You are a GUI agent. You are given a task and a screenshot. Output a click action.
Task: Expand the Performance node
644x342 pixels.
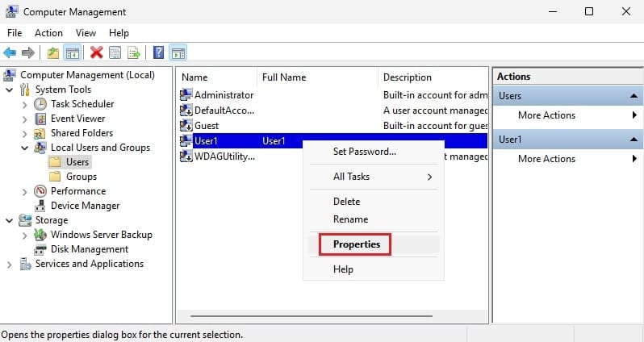tap(25, 191)
